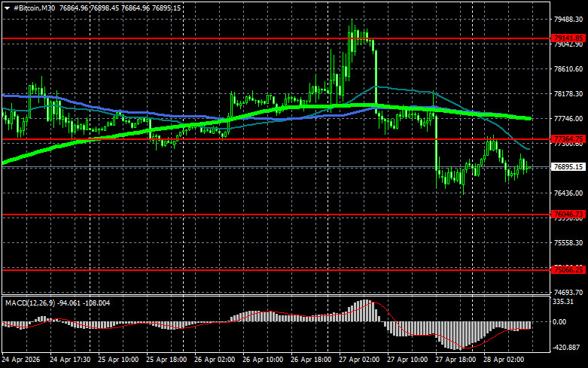Click the 27 Apr 02:00 time label
Image resolution: width=588 pixels, height=368 pixels.
[x=359, y=360]
